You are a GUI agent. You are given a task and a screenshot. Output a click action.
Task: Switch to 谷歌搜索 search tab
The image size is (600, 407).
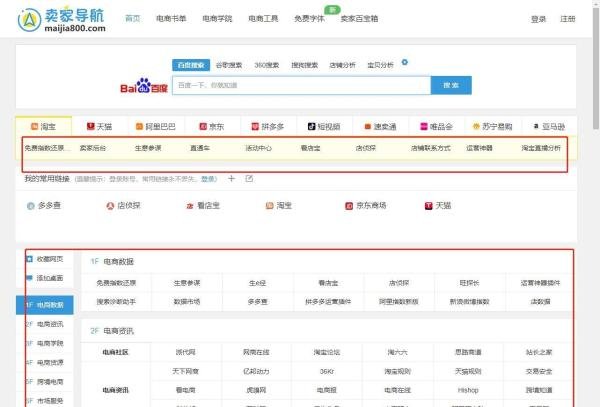coord(229,65)
